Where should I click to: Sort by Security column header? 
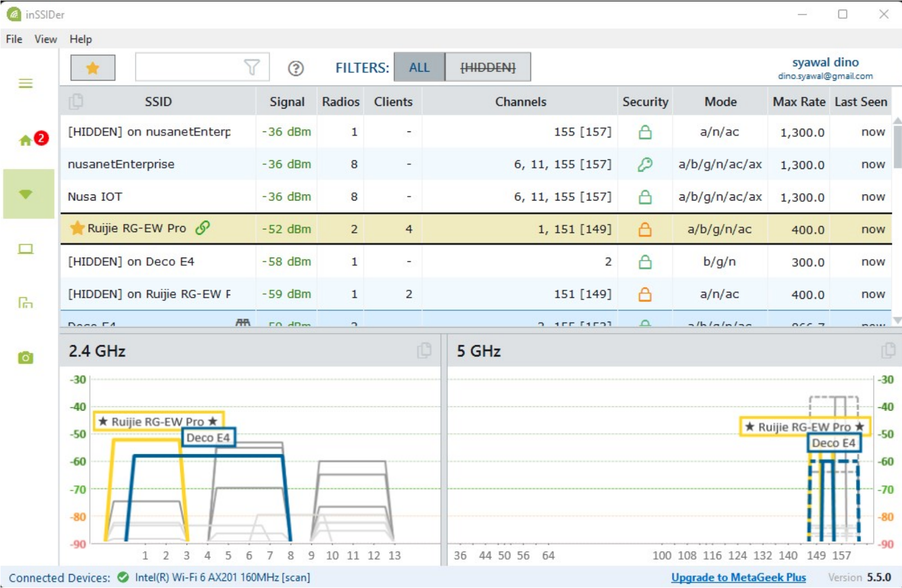645,102
